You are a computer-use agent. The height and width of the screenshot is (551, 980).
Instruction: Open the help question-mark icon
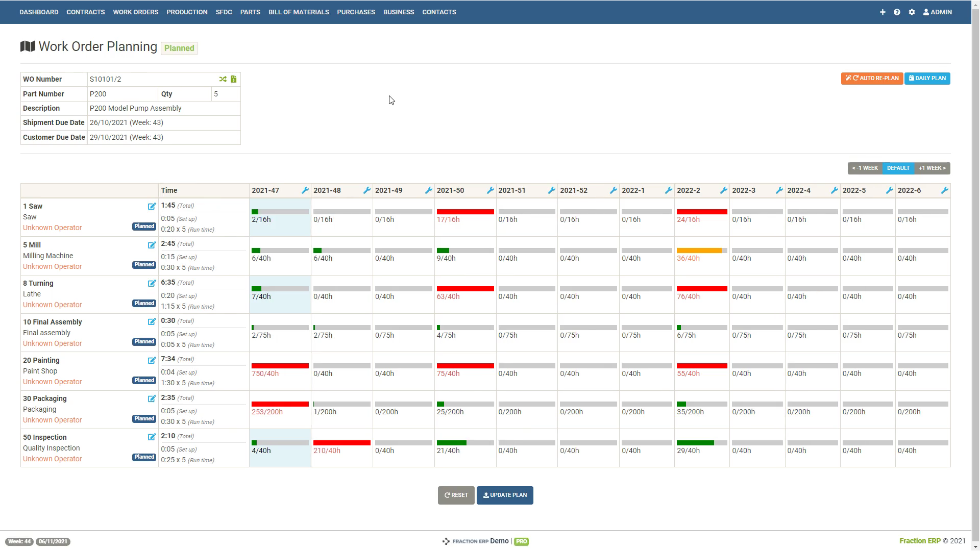click(x=897, y=12)
